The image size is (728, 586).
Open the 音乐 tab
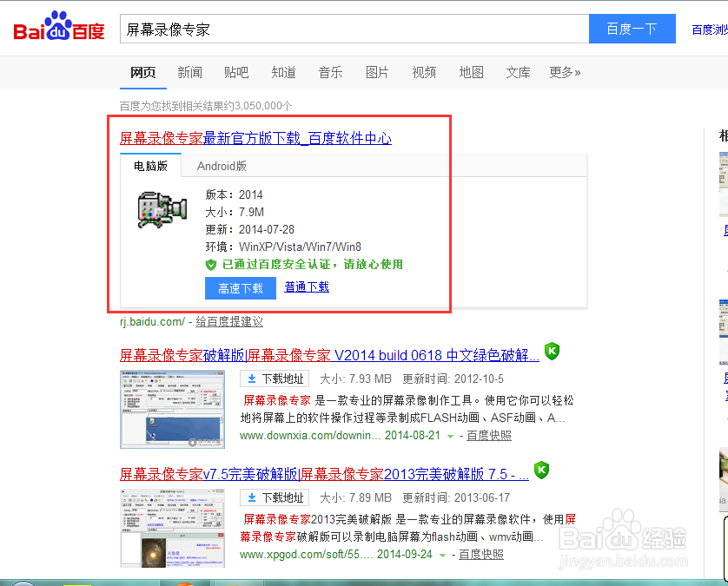[330, 72]
